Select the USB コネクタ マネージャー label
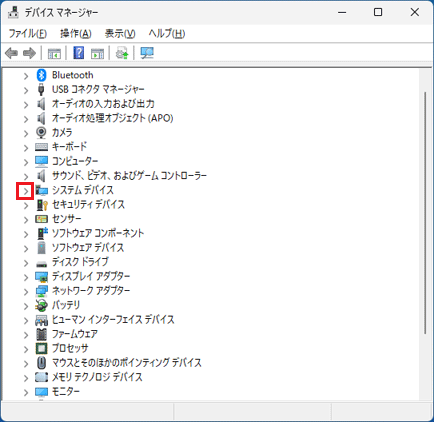 click(x=98, y=89)
